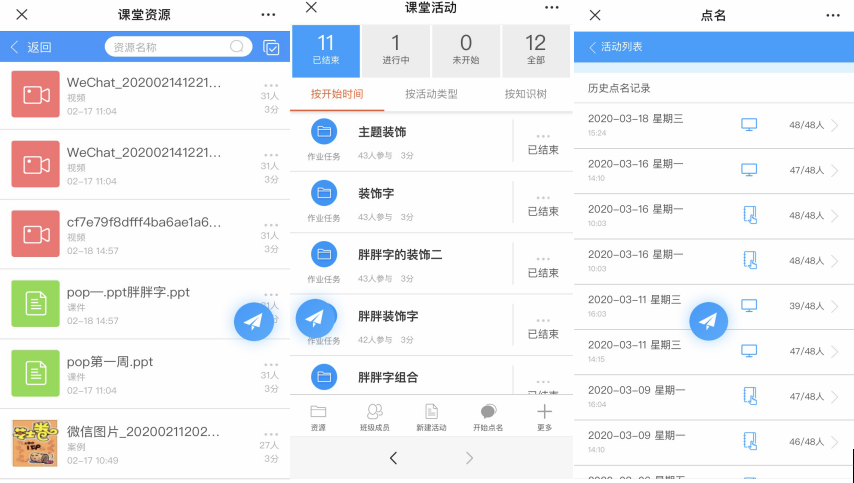
Task: Click the document icon of pop第一周.ppt
Action: pyautogui.click(x=36, y=372)
